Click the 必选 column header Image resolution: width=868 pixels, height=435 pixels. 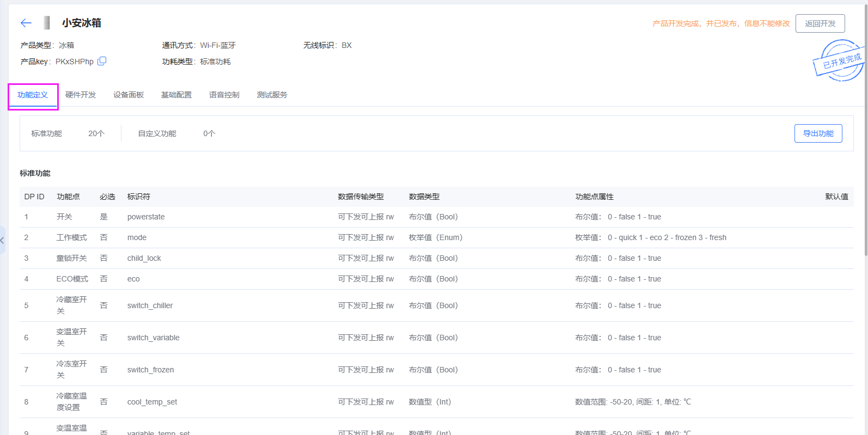coord(107,197)
